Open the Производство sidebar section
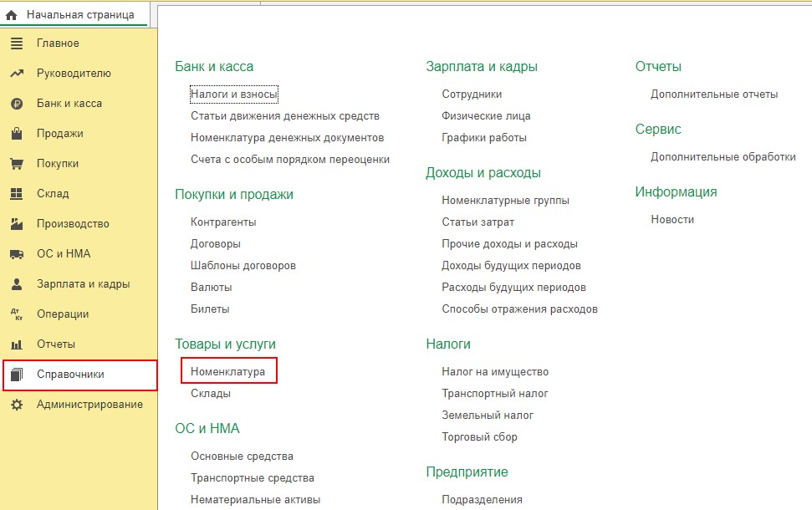 pos(73,224)
